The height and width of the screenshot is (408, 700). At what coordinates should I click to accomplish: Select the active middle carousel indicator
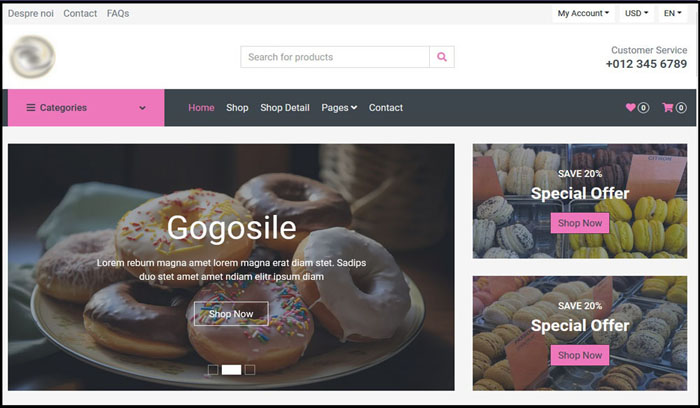coord(231,370)
